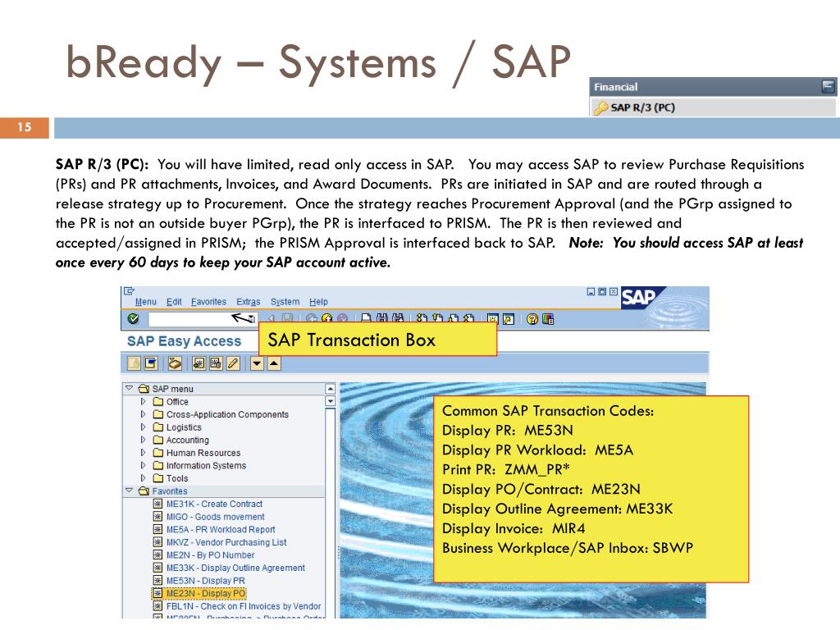Open SAP R/3 (PC) link in Financial panel

[642, 107]
